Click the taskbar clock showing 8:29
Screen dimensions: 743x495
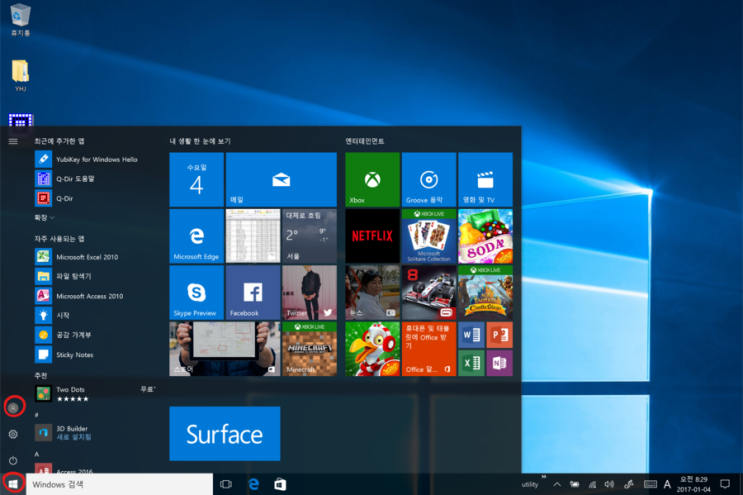pos(694,484)
